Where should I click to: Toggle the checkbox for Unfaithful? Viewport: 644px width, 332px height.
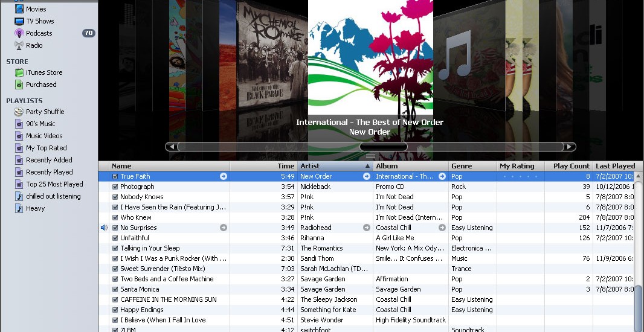[115, 238]
